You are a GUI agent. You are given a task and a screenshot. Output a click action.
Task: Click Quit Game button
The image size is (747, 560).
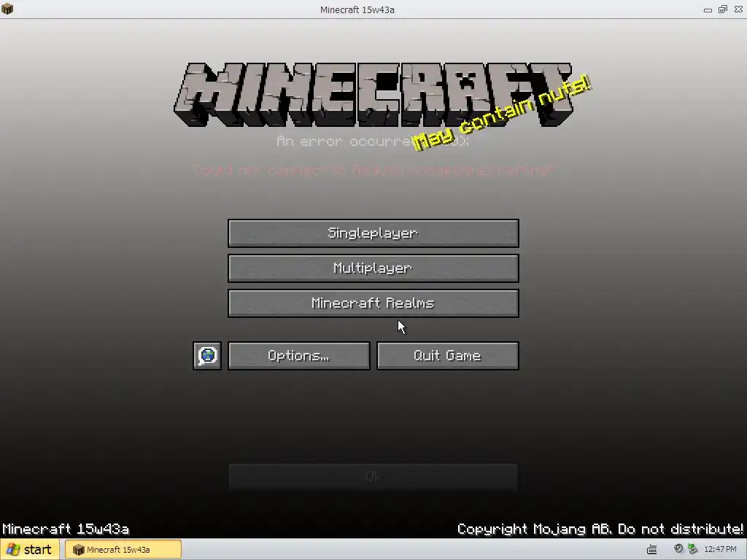[x=447, y=356]
